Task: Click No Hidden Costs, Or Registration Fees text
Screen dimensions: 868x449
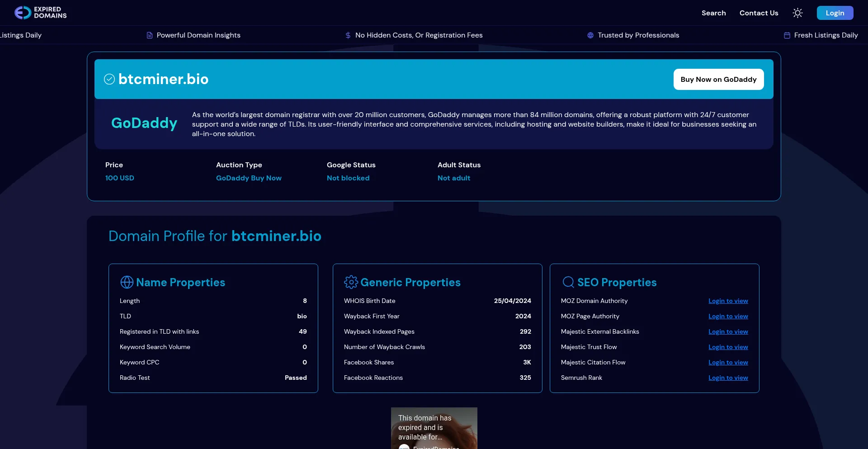Action: (419, 35)
